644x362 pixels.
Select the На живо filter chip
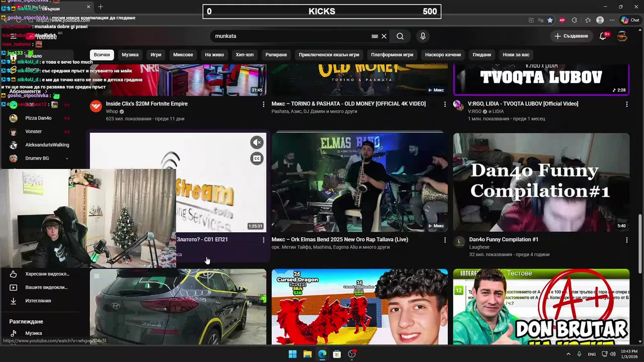pos(214,55)
